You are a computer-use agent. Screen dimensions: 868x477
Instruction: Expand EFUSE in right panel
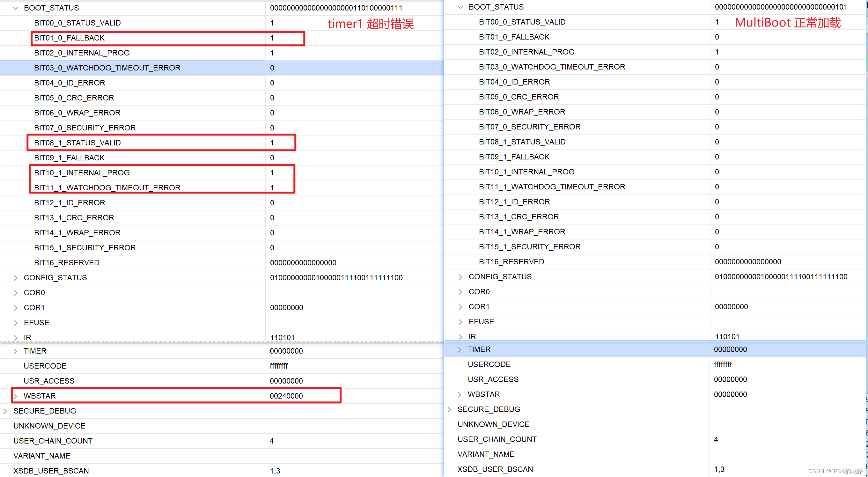pyautogui.click(x=460, y=322)
